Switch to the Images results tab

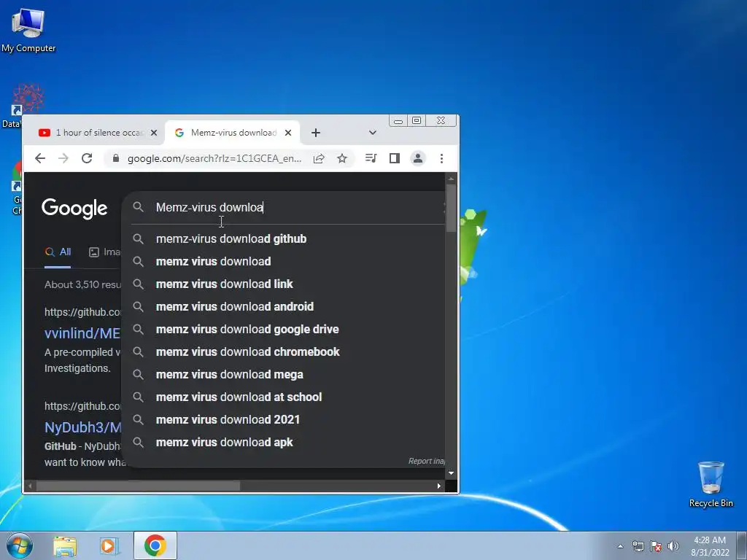coord(105,252)
